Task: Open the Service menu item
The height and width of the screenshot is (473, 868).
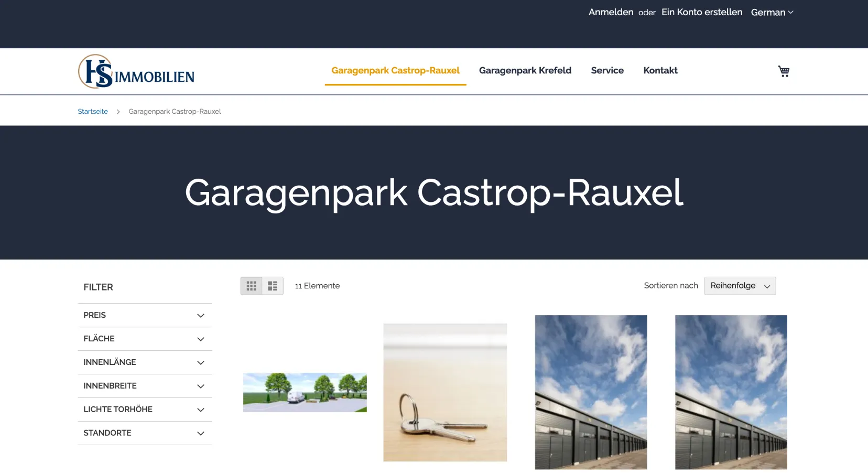Action: click(607, 70)
